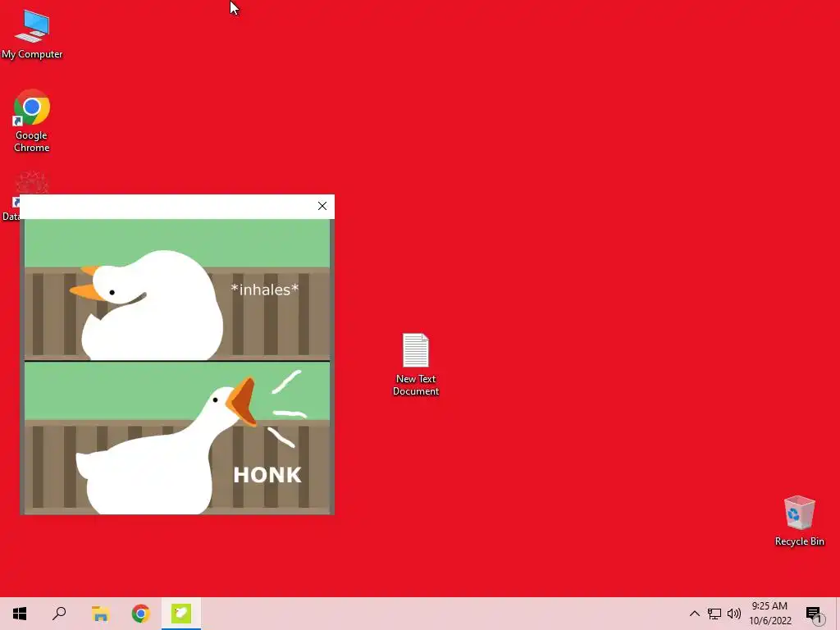Select the My Computer desktop icon

pyautogui.click(x=32, y=34)
